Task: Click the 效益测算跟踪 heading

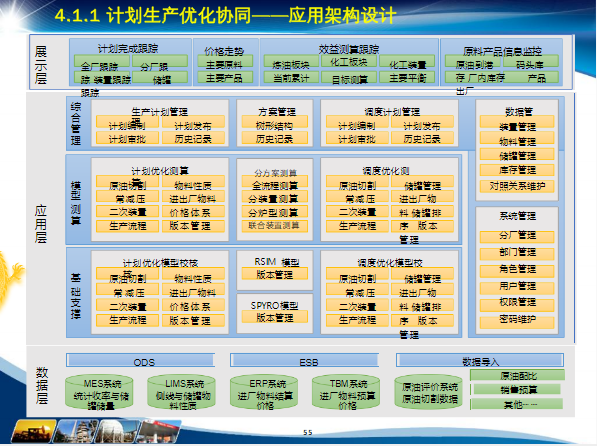Action: [x=349, y=49]
